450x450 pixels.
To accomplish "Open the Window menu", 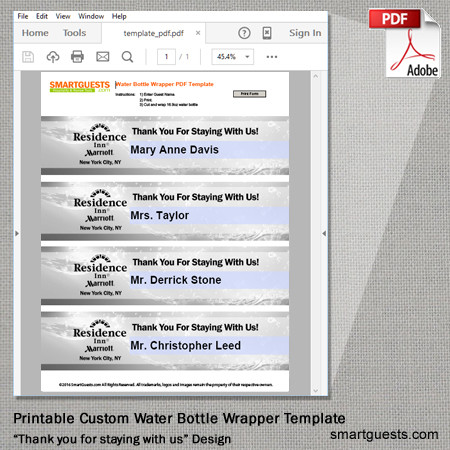I will point(91,16).
